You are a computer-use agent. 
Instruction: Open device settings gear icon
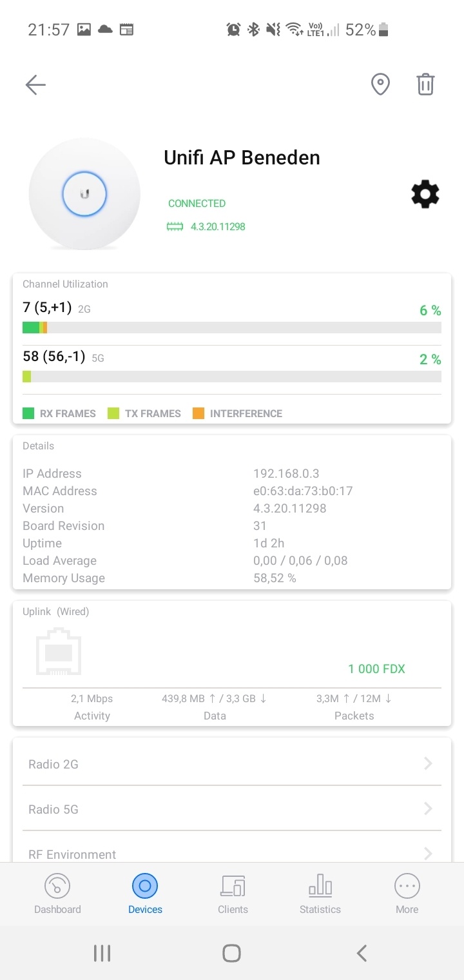pyautogui.click(x=425, y=194)
